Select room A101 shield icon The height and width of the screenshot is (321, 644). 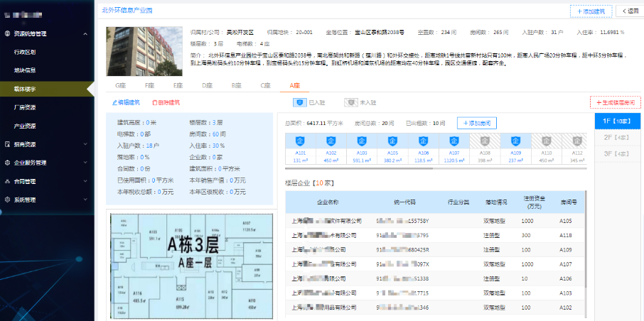tap(301, 140)
